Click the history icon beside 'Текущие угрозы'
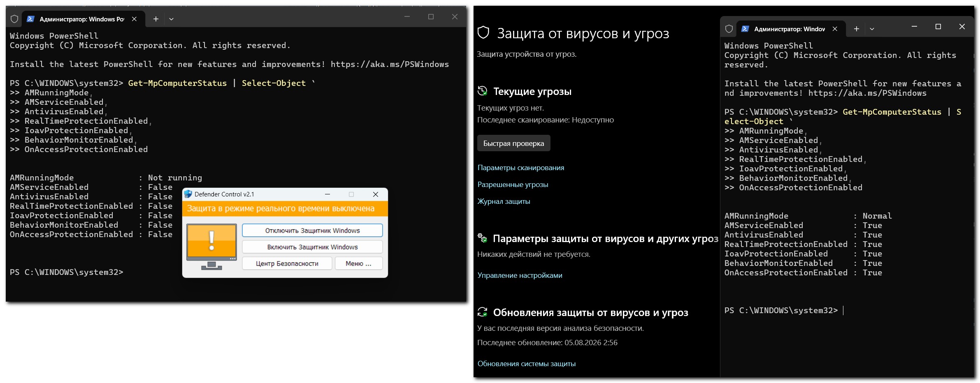This screenshot has height=383, width=980. [x=482, y=91]
